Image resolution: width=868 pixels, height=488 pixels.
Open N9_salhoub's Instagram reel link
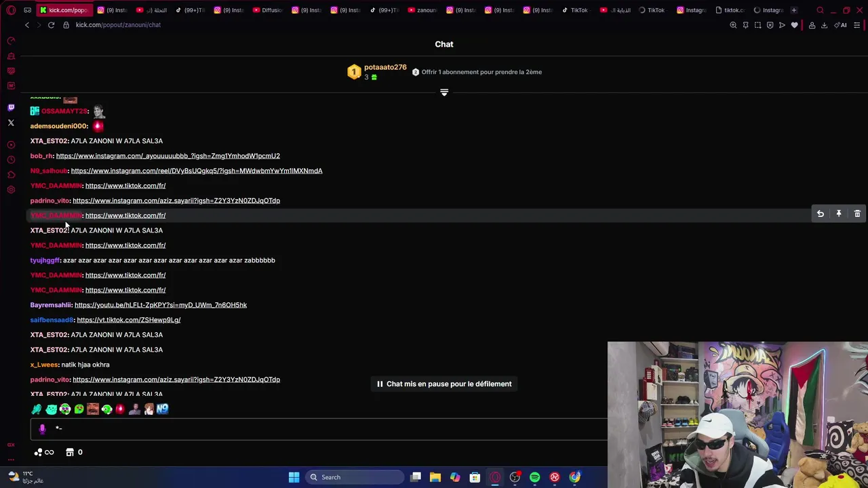click(197, 171)
